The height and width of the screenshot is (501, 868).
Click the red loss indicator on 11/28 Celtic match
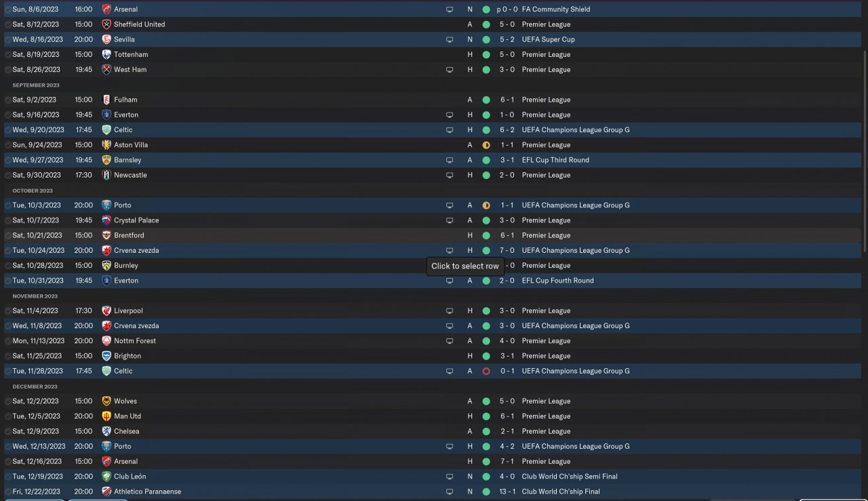(486, 372)
